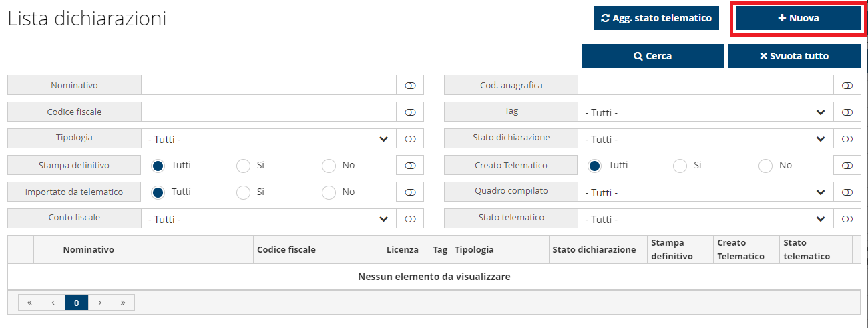
Task: Click filter toggle icon for Stato telematico
Action: click(847, 219)
